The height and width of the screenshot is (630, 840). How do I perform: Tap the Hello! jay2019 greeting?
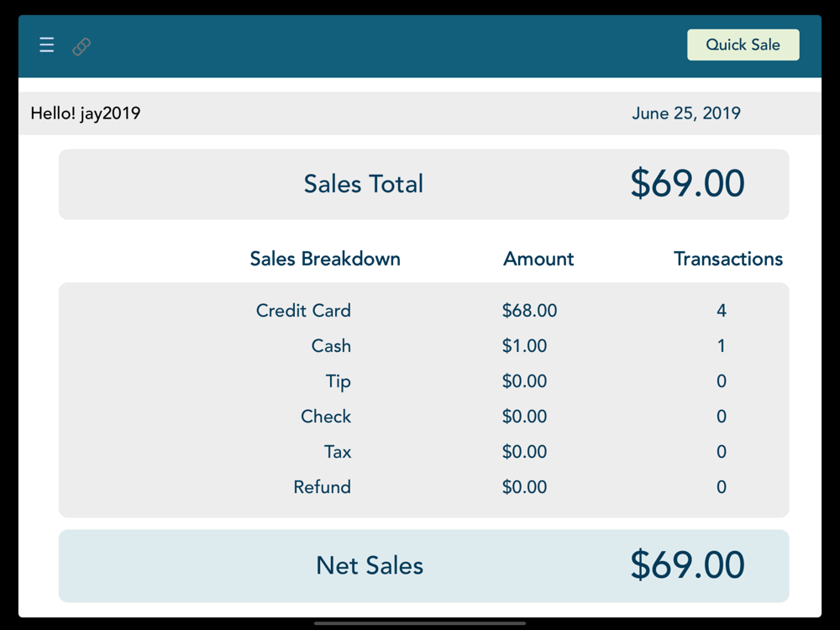click(x=86, y=113)
